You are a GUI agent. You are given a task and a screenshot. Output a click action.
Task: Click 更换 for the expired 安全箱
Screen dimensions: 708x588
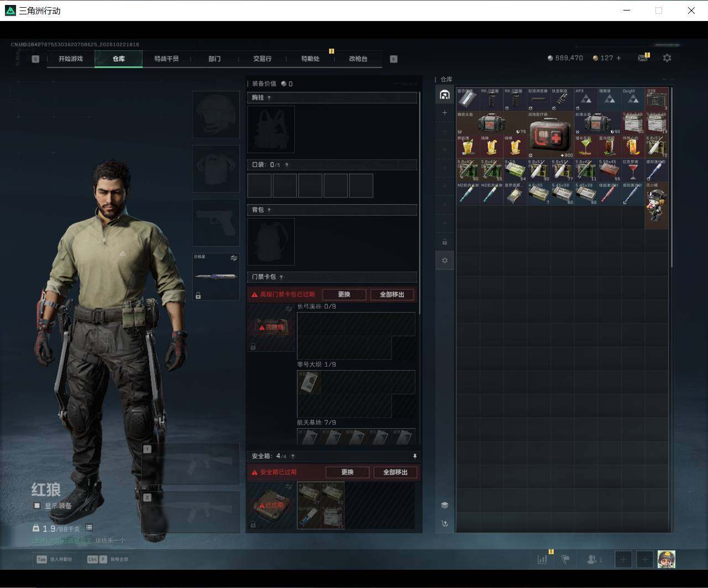pos(347,472)
